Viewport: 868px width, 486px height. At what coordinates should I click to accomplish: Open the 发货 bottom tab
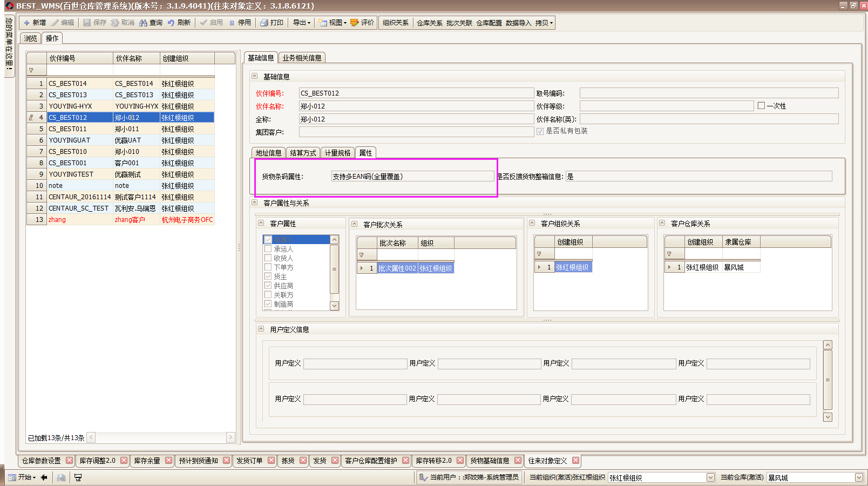320,461
